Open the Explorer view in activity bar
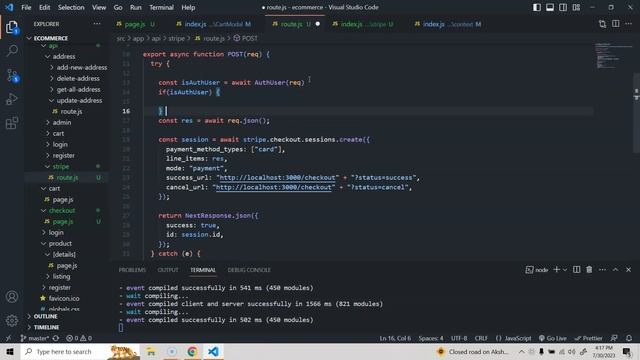The width and height of the screenshot is (640, 360). point(12,27)
